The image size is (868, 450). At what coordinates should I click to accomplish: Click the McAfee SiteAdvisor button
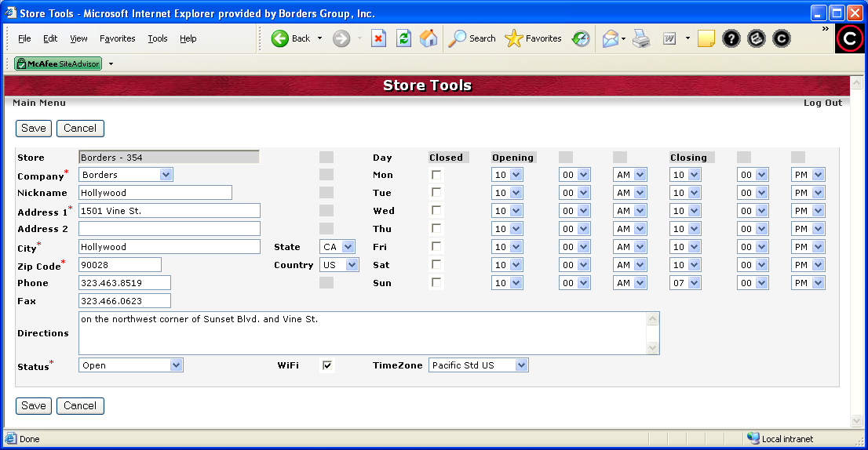(x=58, y=64)
